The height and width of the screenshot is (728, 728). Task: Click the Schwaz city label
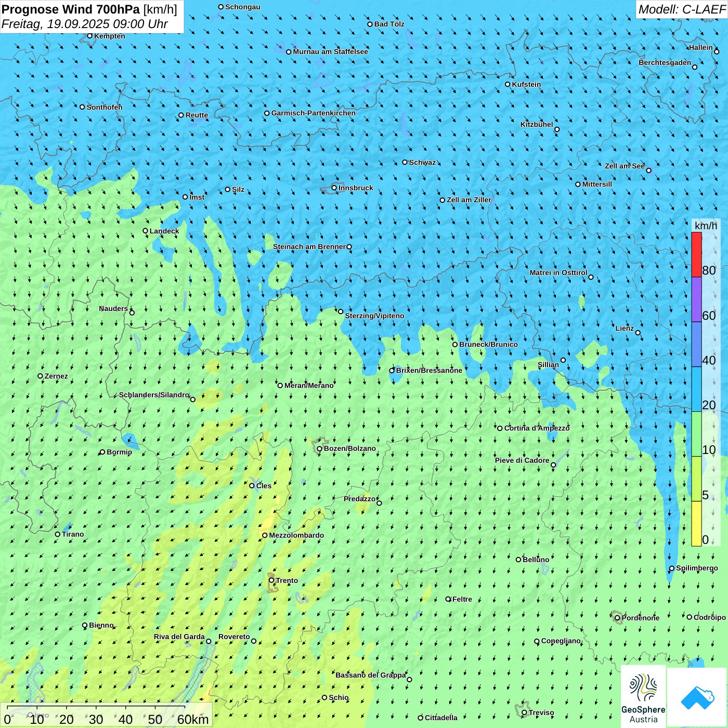[x=422, y=162]
